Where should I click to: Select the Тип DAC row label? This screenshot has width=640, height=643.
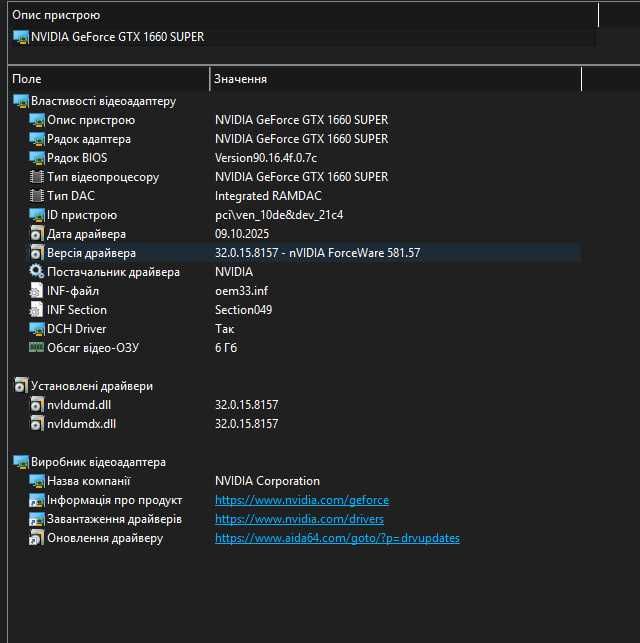(x=71, y=196)
